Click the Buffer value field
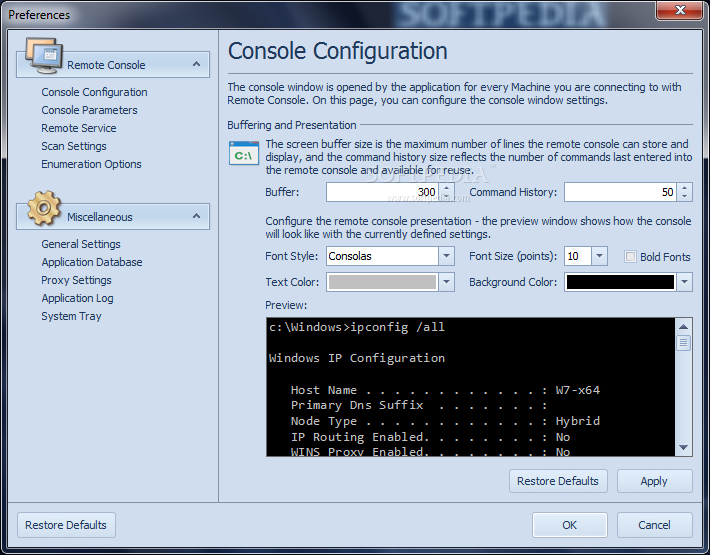This screenshot has height=555, width=710. pyautogui.click(x=382, y=192)
